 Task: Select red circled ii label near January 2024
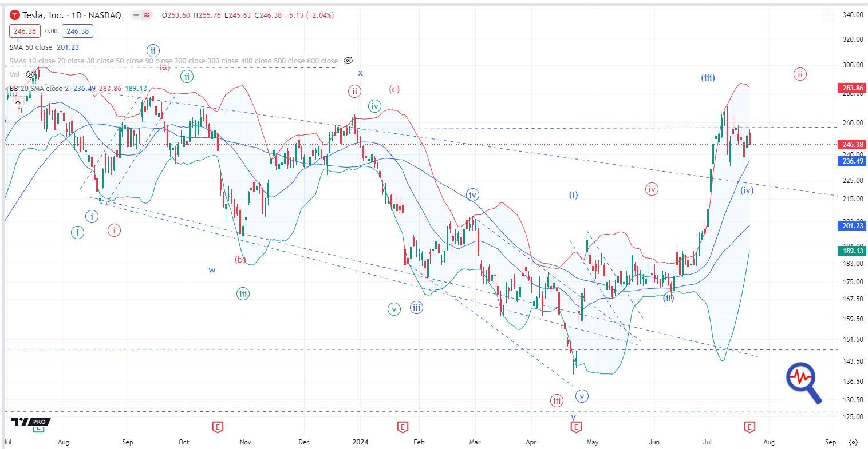pyautogui.click(x=354, y=91)
